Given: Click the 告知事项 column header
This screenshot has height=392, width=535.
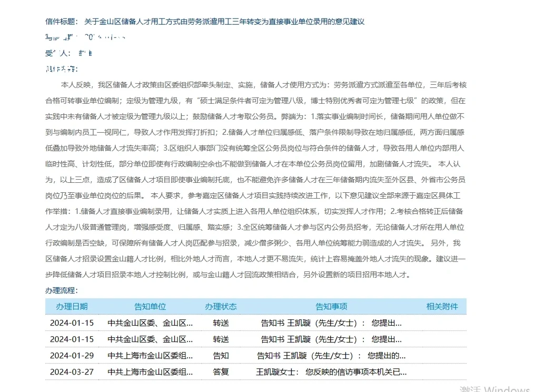Looking at the screenshot, I should (x=331, y=306).
